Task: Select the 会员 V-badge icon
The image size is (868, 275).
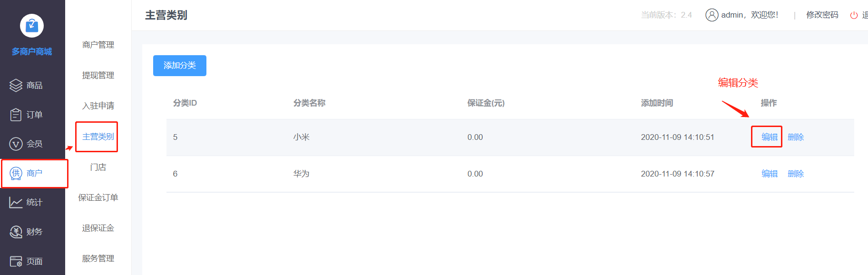Action: [x=16, y=144]
